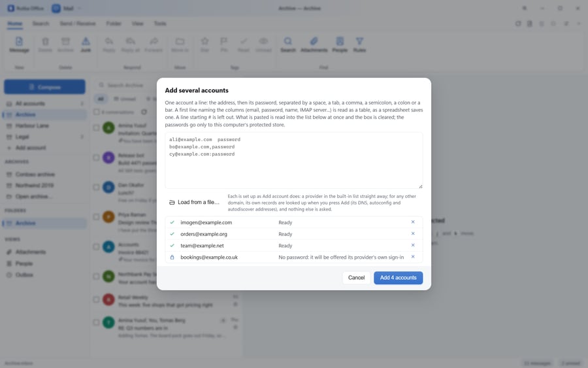The width and height of the screenshot is (588, 368).
Task: Open the Mail app switcher dropdown arrow
Action: (80, 8)
